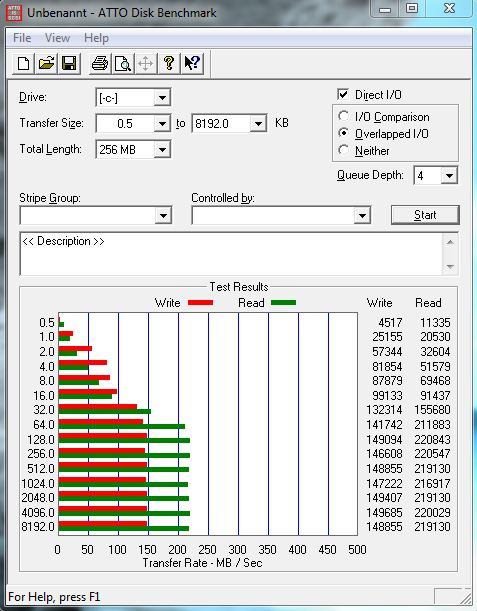The height and width of the screenshot is (611, 477).
Task: Minimize the ATTO Disk Benchmark window
Action: tap(385, 9)
